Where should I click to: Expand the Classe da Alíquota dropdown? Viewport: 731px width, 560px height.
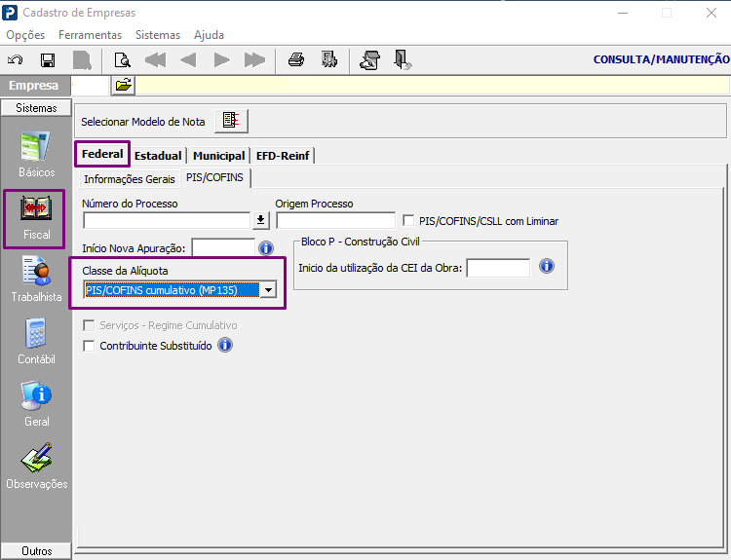(268, 290)
